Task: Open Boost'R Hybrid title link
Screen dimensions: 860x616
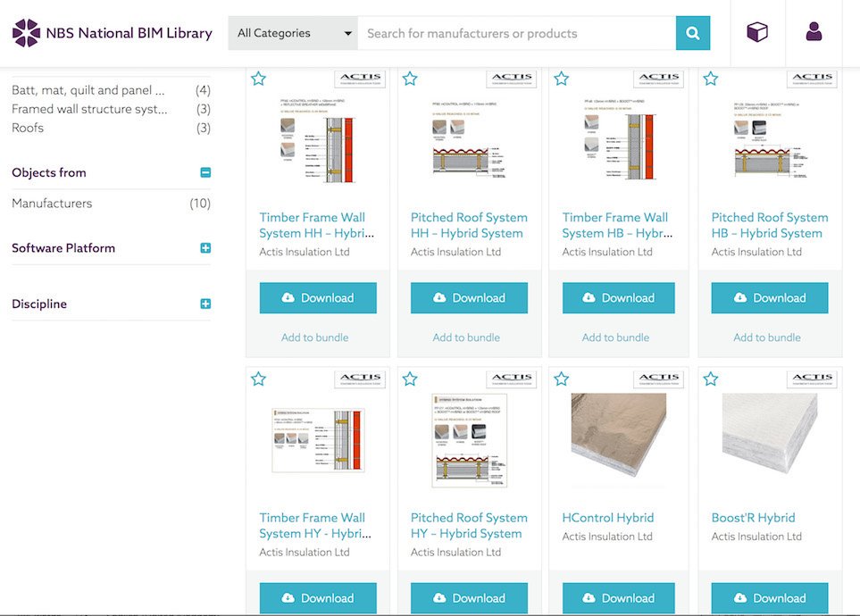Action: click(753, 518)
